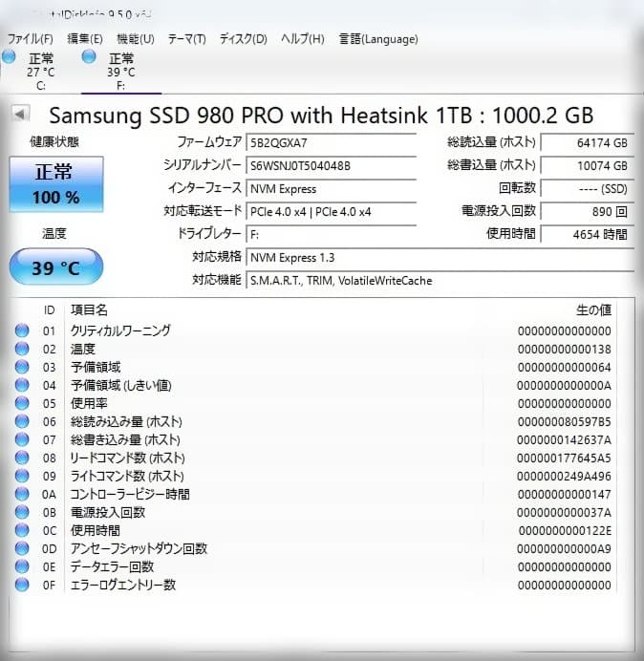Click total host reads value 64174 GB

pos(587,143)
